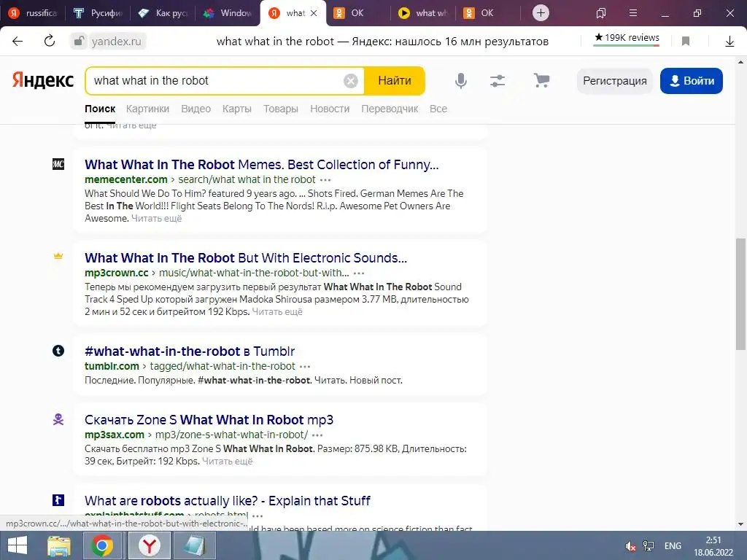Open more options dots for tumblr result
Screen dimensions: 747x560
(x=305, y=367)
